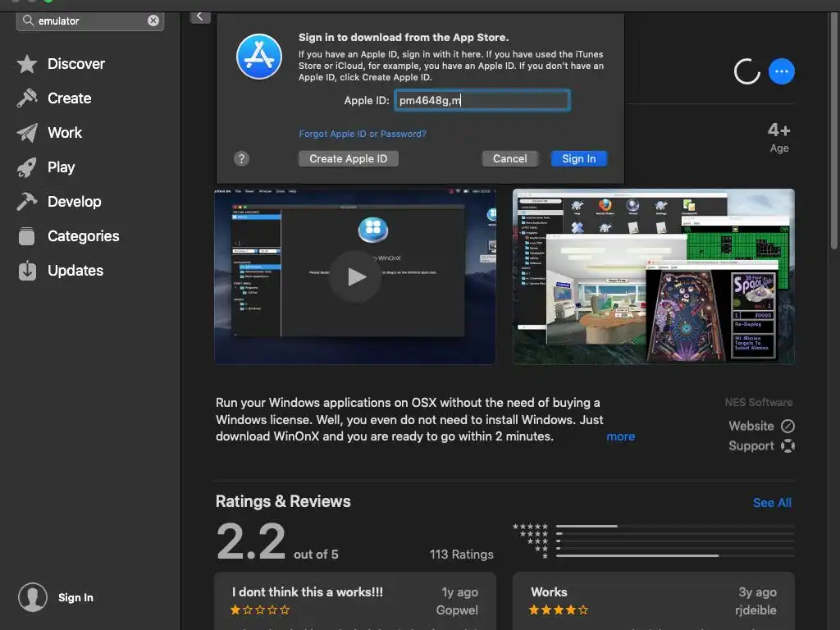Click the Create paintbrush icon

(x=27, y=98)
